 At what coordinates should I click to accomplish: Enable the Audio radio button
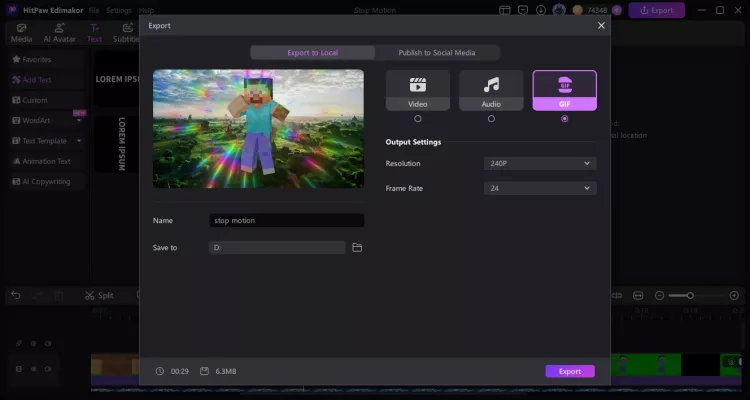coord(491,119)
